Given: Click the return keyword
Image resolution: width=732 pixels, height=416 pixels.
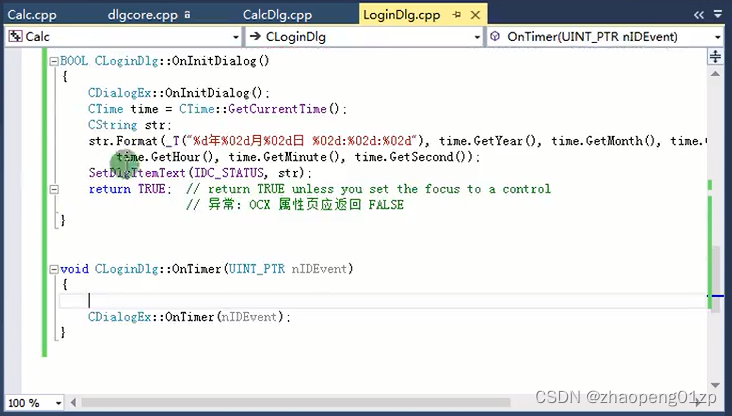Looking at the screenshot, I should pyautogui.click(x=110, y=189).
